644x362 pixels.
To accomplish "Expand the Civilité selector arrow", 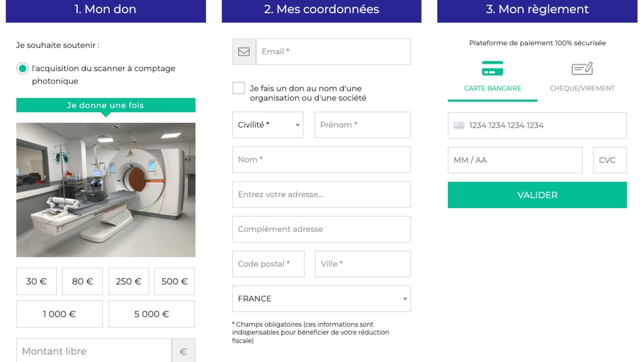I will (x=297, y=125).
